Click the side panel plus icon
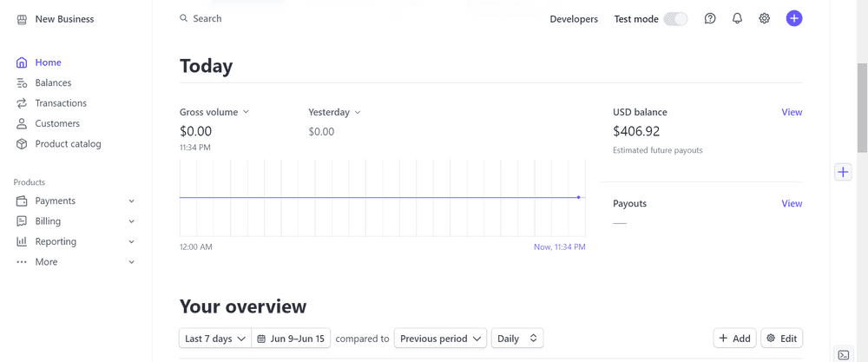Image resolution: width=868 pixels, height=362 pixels. coord(843,172)
